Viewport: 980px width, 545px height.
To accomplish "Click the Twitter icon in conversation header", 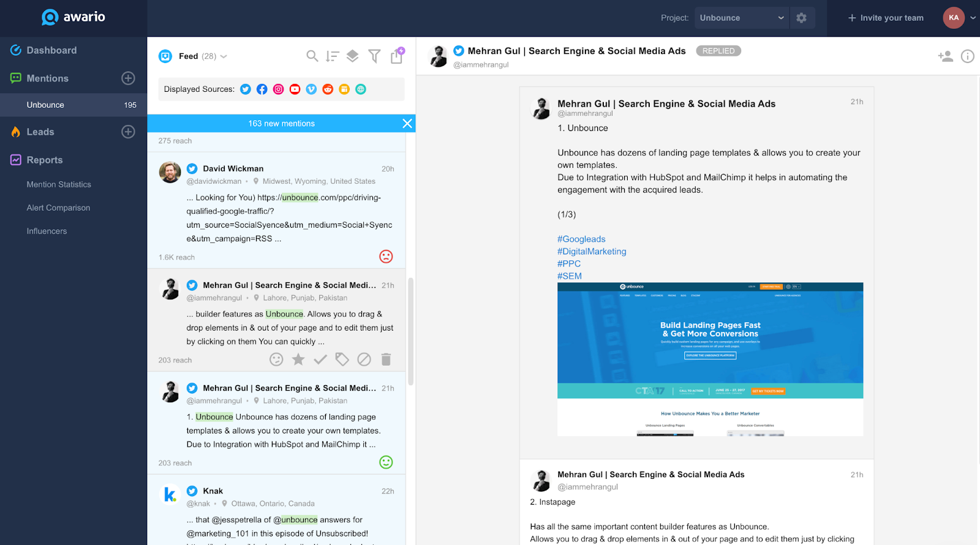I will click(459, 51).
